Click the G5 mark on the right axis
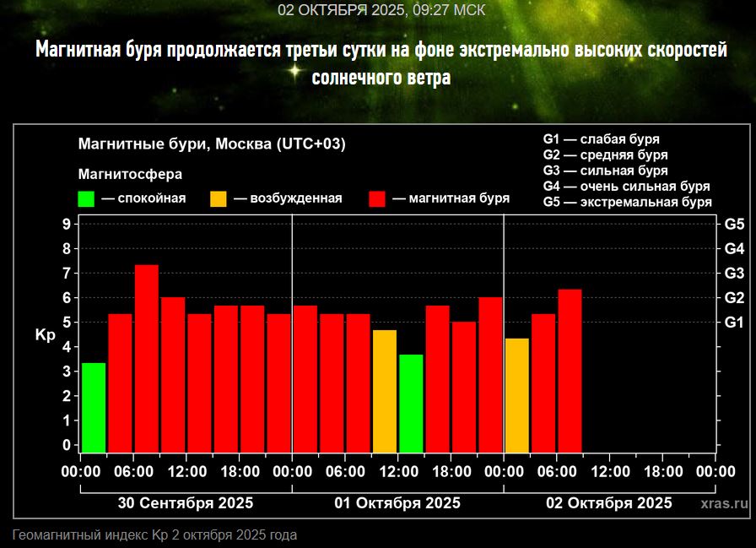756x548 pixels. tap(734, 225)
